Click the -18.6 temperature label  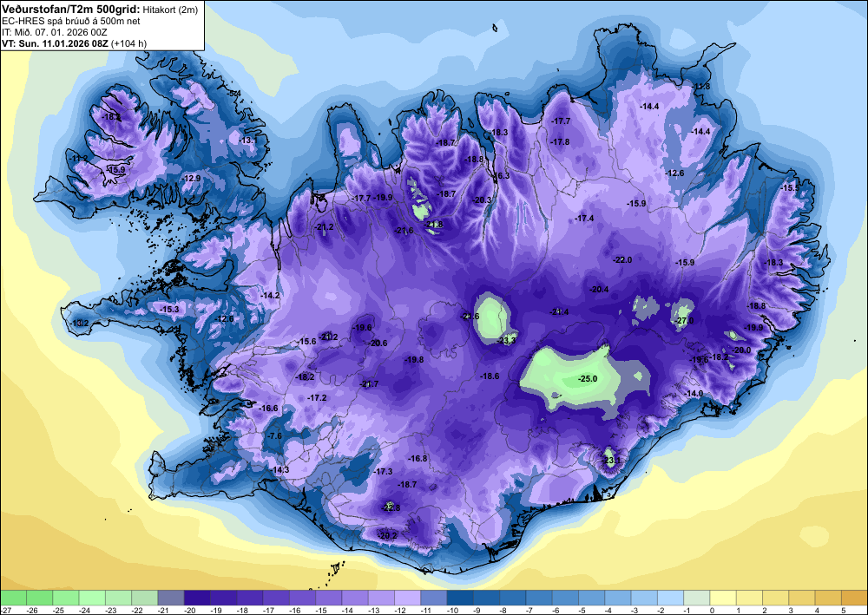[490, 376]
